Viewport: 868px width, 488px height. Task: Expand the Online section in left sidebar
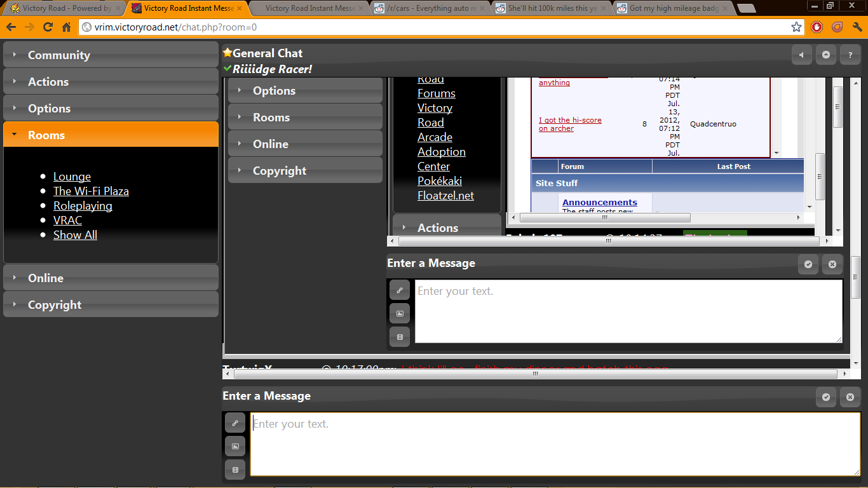(111, 278)
